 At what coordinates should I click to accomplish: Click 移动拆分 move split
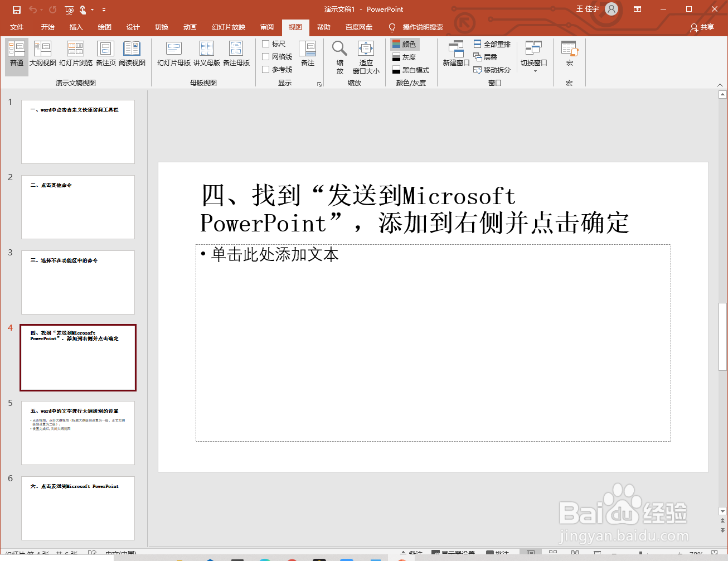pos(492,70)
